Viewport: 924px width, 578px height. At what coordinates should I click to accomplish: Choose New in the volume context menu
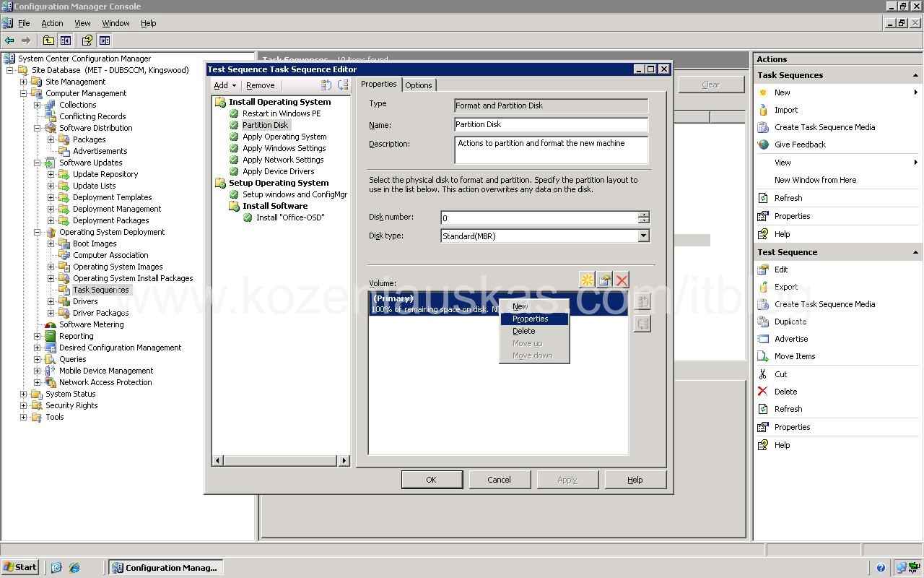(534, 306)
